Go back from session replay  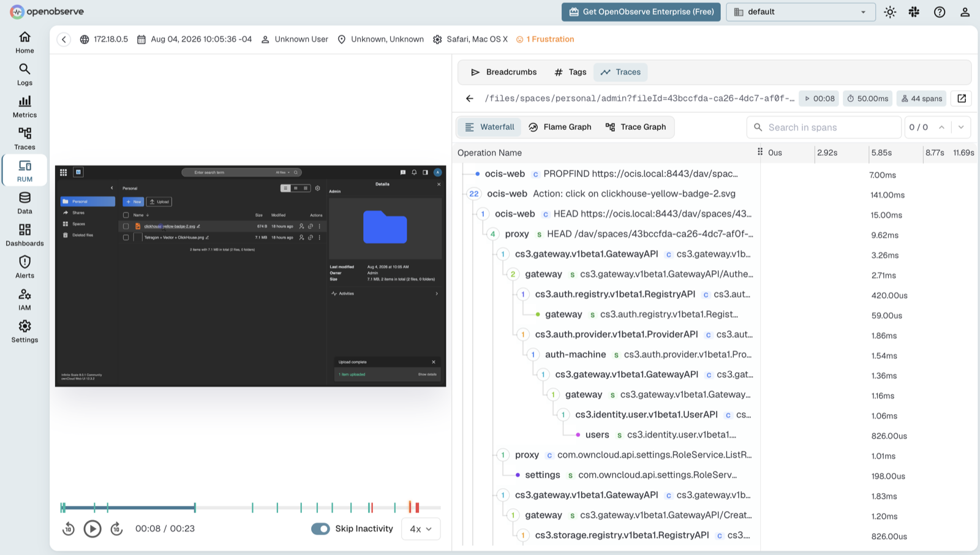64,39
